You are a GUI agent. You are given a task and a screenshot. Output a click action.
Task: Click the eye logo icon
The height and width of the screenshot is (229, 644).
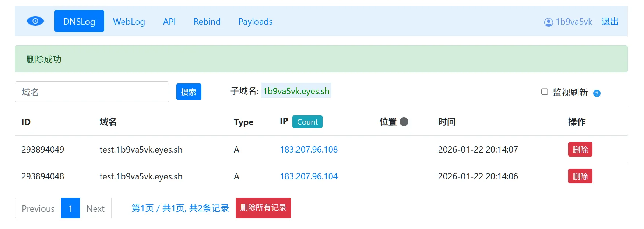[35, 21]
